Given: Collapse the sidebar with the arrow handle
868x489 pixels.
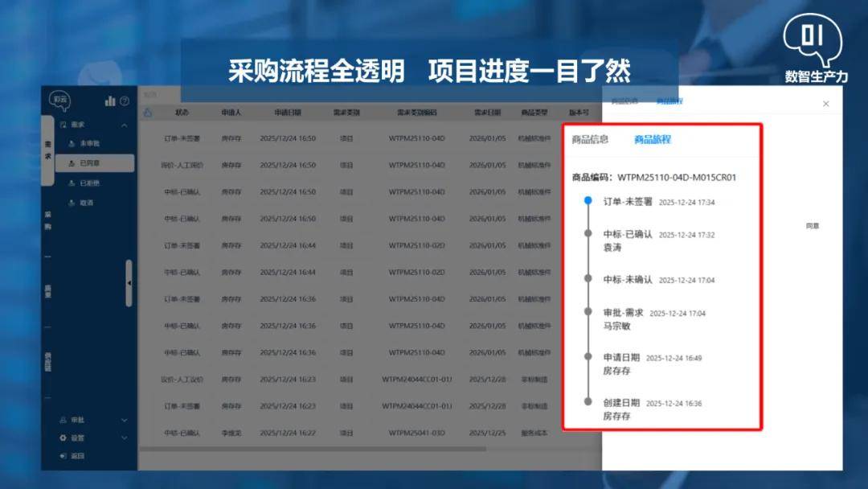Looking at the screenshot, I should pos(129,283).
